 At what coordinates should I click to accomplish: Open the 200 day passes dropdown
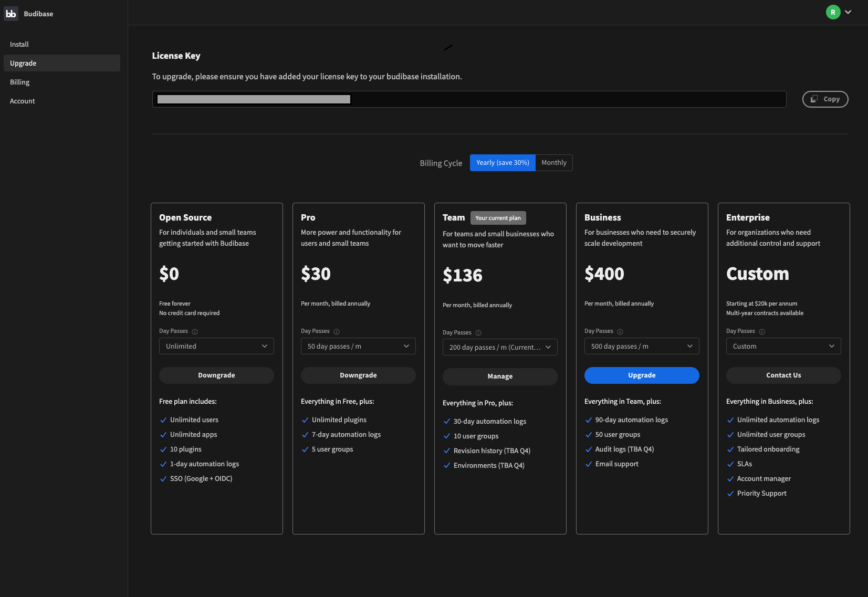pyautogui.click(x=500, y=347)
